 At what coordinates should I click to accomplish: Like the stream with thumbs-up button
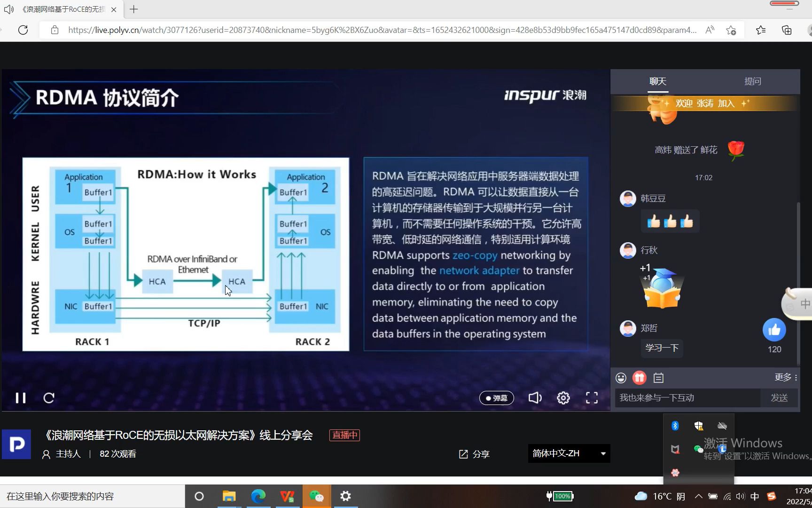coord(774,330)
